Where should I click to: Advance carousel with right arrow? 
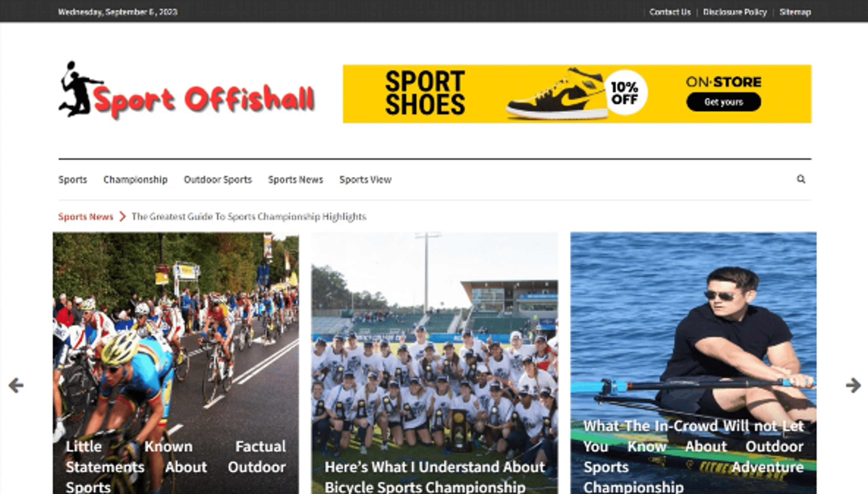(x=853, y=386)
